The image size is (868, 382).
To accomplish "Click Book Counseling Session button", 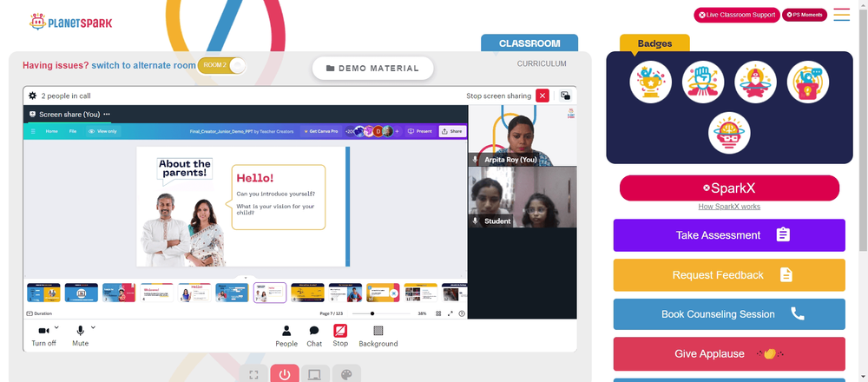I will (729, 314).
